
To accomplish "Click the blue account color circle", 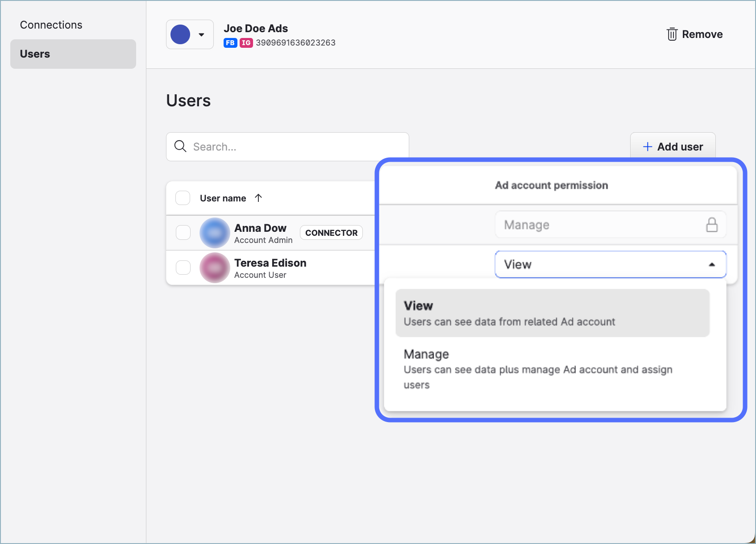I will point(180,35).
